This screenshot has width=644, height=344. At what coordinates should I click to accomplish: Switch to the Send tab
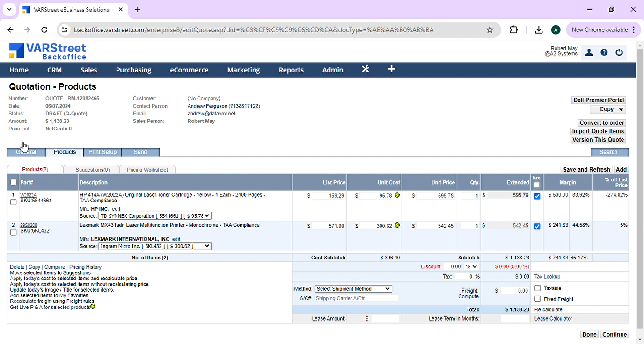coord(140,152)
